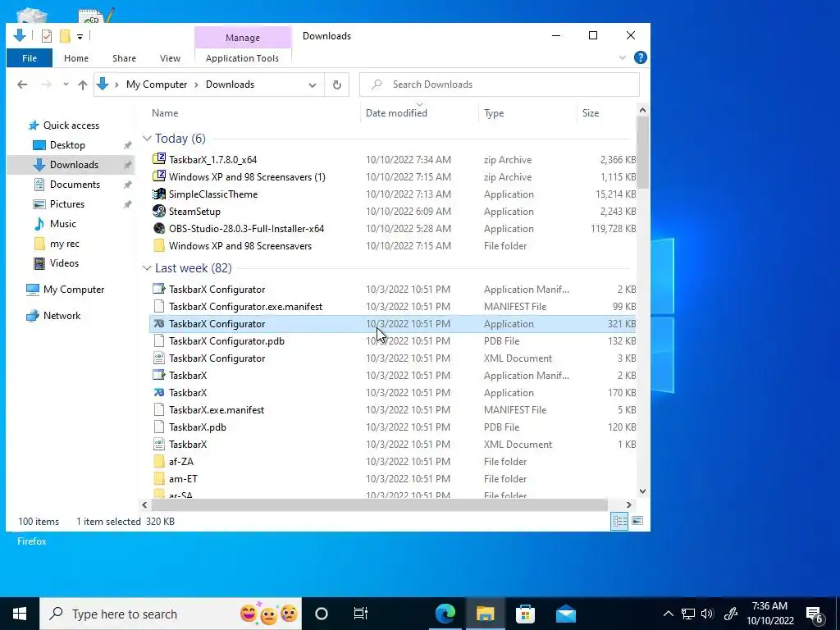This screenshot has height=630, width=840.
Task: Select Quick access in navigation pane
Action: pyautogui.click(x=71, y=126)
